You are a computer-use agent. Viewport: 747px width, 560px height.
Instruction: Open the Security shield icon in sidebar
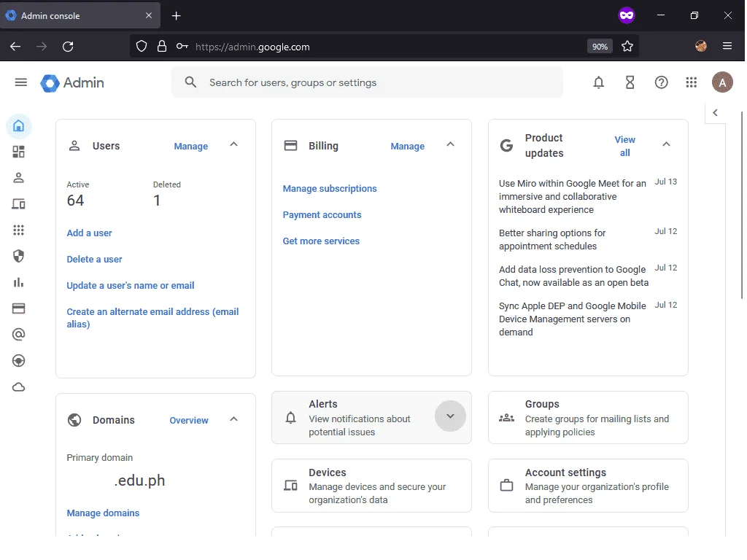18,256
